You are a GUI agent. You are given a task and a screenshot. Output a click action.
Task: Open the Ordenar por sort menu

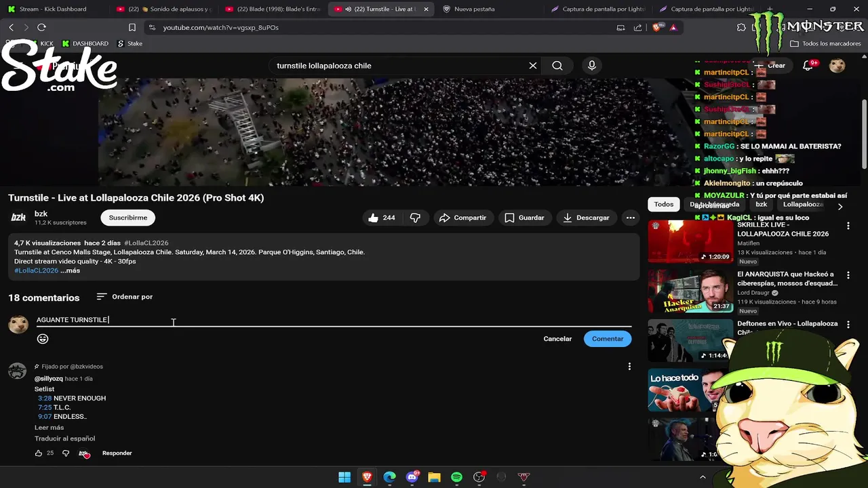124,297
